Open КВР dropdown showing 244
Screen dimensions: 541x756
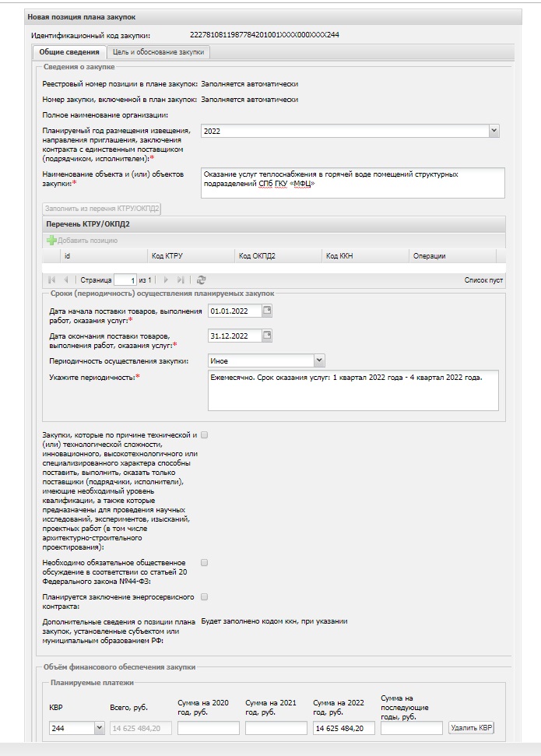point(99,728)
